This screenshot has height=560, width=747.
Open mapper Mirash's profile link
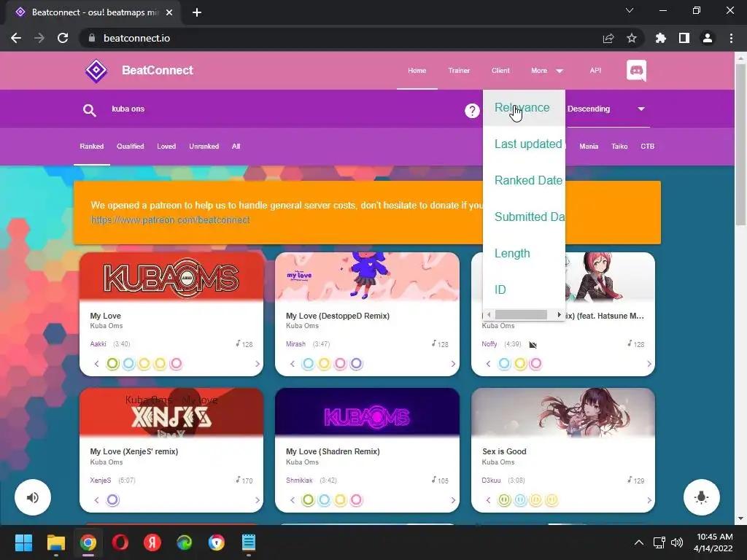[295, 344]
